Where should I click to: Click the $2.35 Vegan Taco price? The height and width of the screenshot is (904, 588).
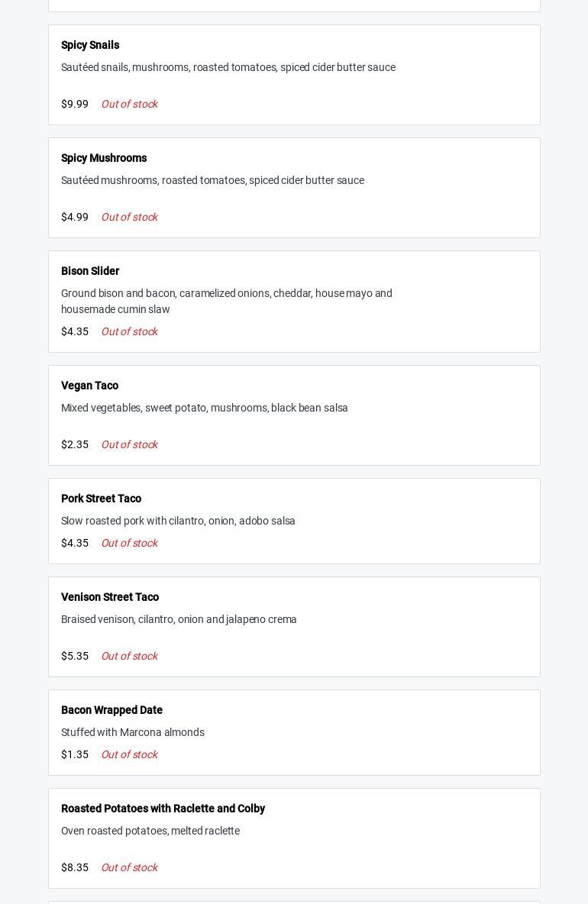pos(75,444)
